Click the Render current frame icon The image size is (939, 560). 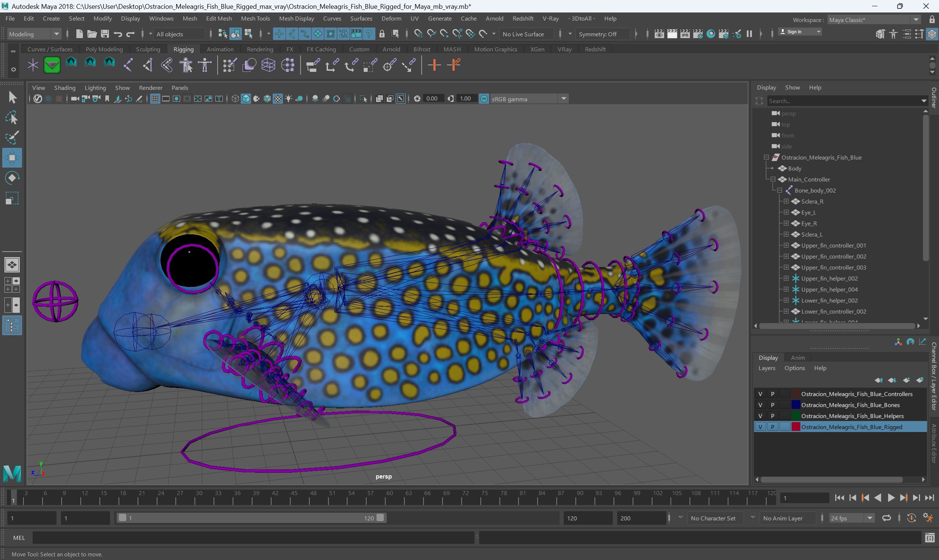click(672, 34)
